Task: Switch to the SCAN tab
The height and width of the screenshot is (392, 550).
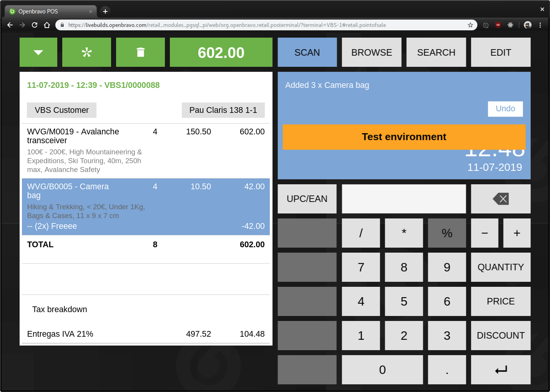Action: 307,52
